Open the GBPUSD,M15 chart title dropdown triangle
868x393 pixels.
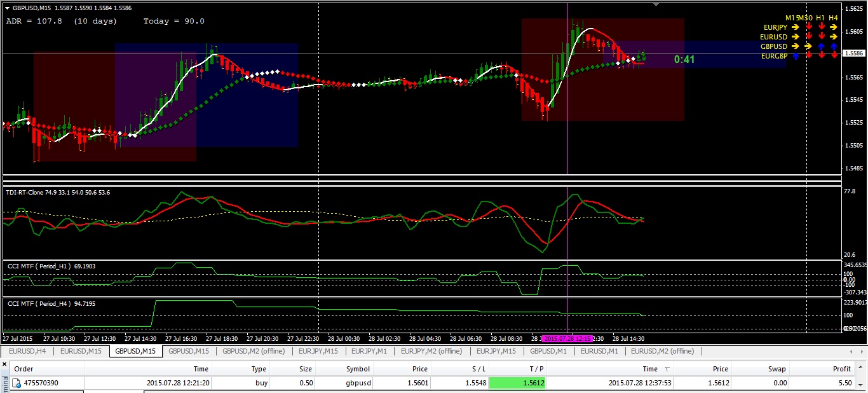click(7, 8)
